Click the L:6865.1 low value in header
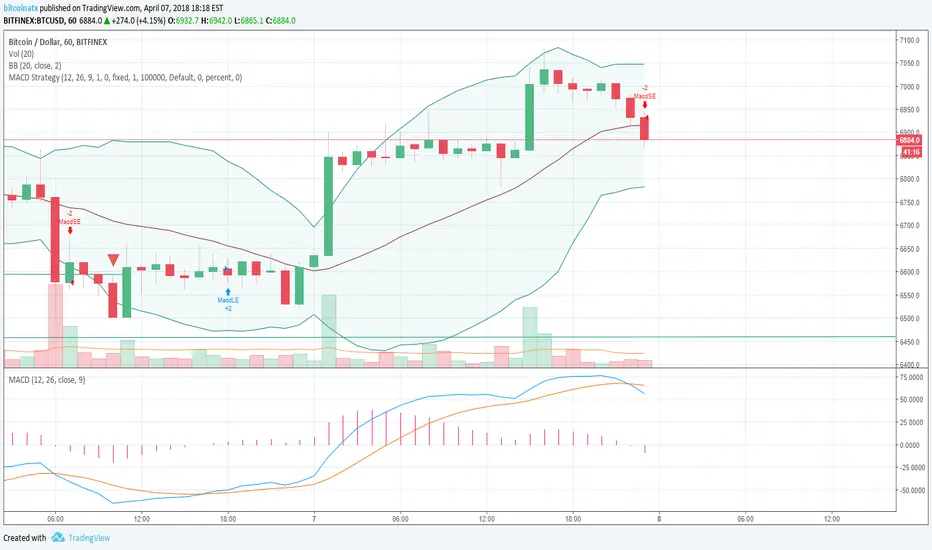This screenshot has height=550, width=932. click(248, 20)
